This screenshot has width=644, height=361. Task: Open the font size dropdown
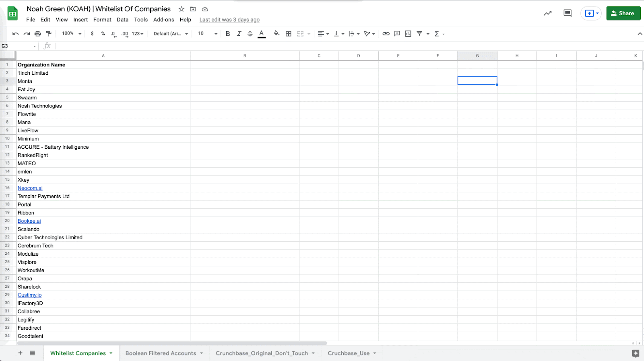coord(208,34)
